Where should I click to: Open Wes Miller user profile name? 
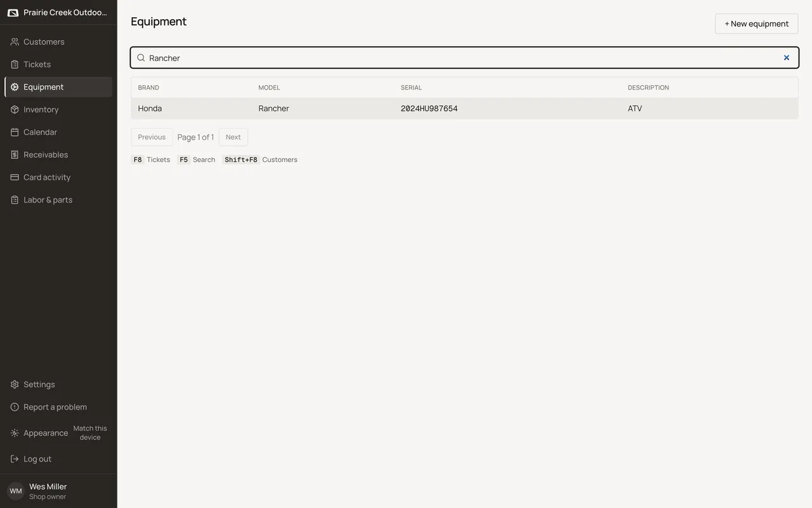click(x=48, y=486)
